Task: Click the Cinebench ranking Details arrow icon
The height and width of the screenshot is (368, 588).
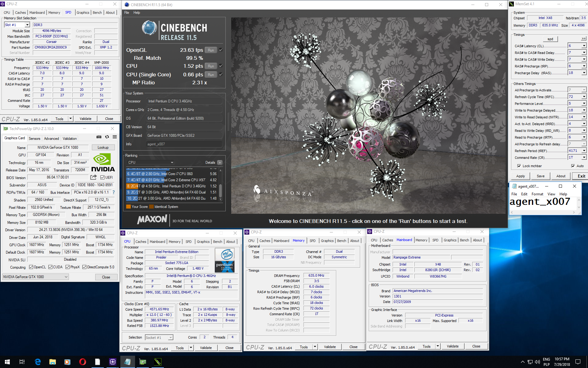Action: tap(220, 163)
